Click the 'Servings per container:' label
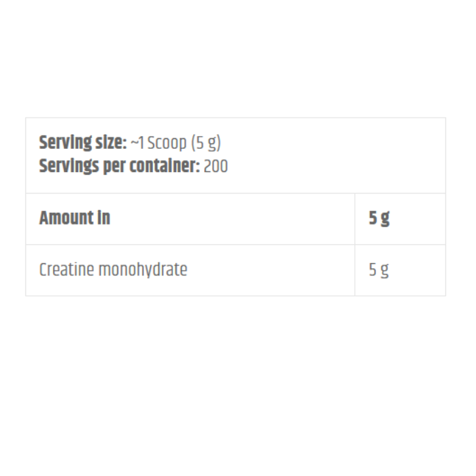The height and width of the screenshot is (476, 476). click(x=119, y=167)
